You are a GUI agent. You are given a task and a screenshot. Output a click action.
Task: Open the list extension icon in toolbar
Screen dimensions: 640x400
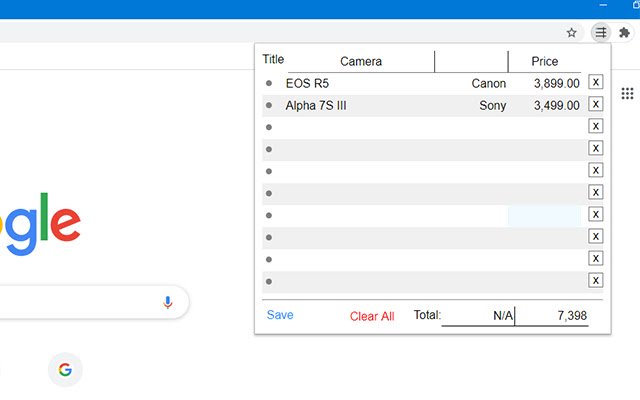pyautogui.click(x=601, y=32)
